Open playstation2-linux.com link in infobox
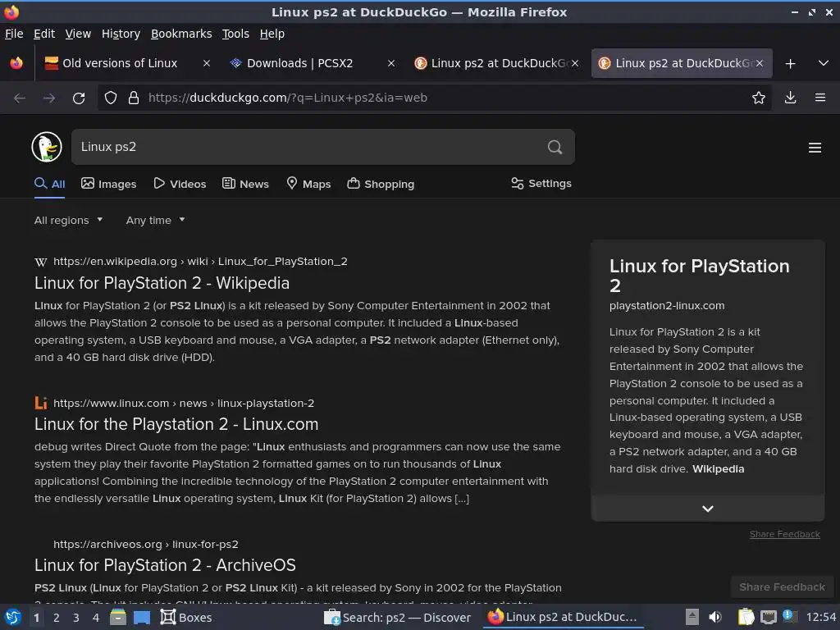This screenshot has height=630, width=840. (x=667, y=306)
